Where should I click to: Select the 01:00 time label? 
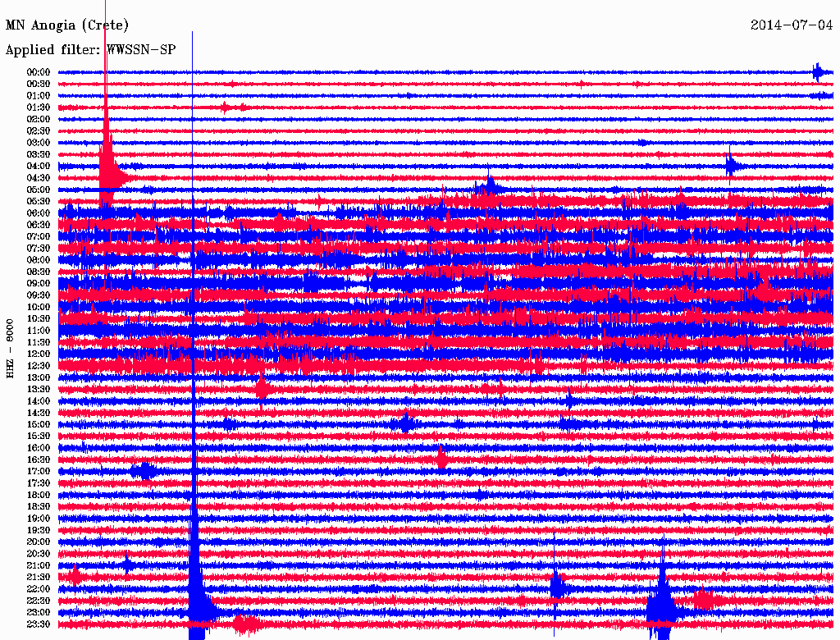click(39, 95)
